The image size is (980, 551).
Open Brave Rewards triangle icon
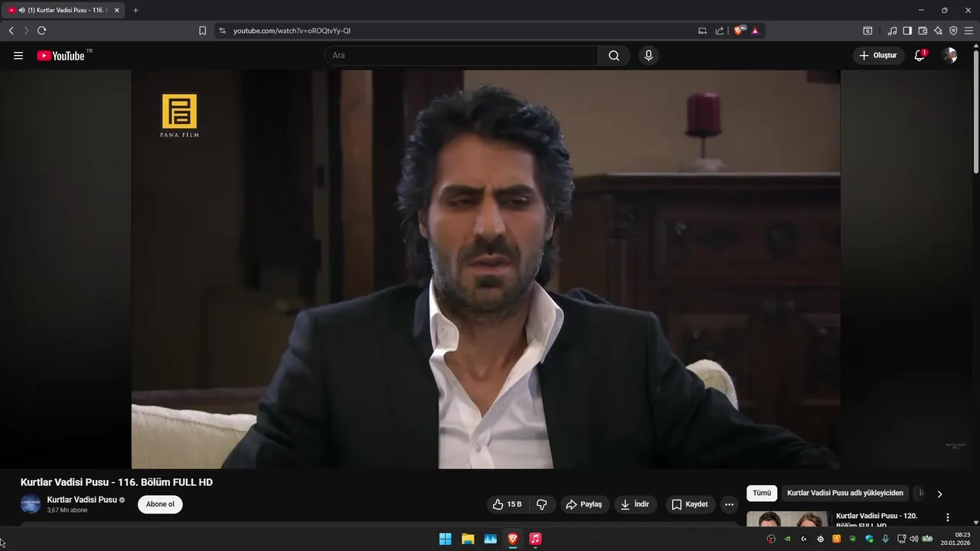click(755, 31)
